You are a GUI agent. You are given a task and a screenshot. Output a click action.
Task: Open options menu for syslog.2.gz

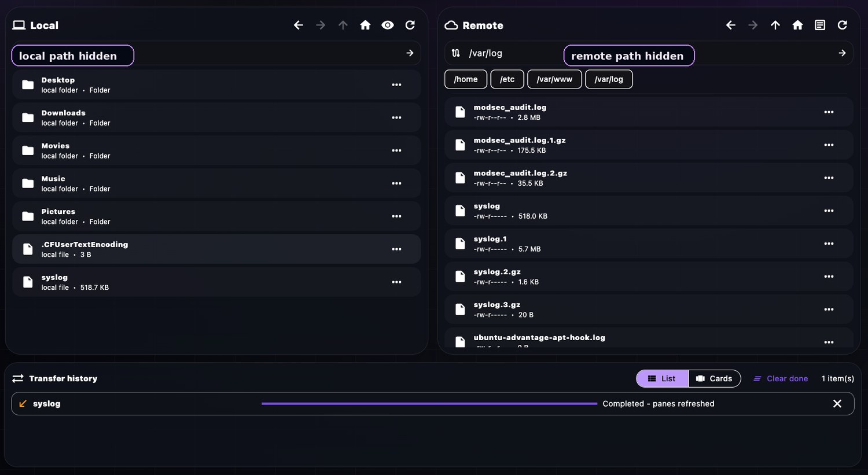click(829, 277)
